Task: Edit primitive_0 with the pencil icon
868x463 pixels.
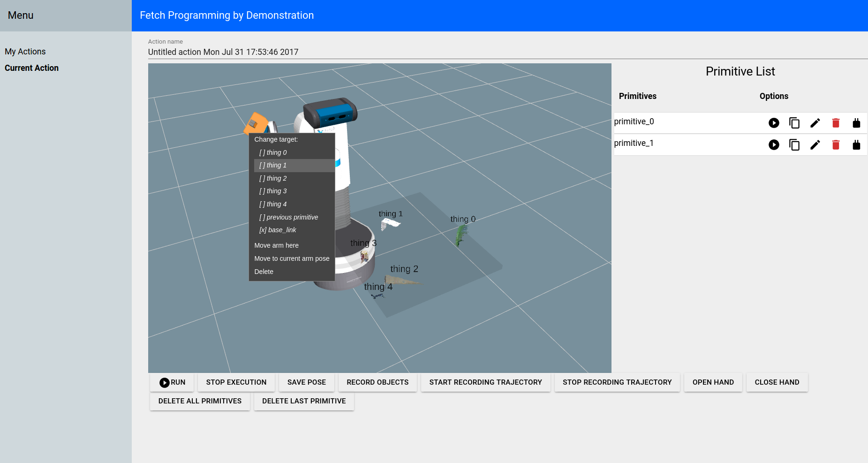Action: coord(815,123)
